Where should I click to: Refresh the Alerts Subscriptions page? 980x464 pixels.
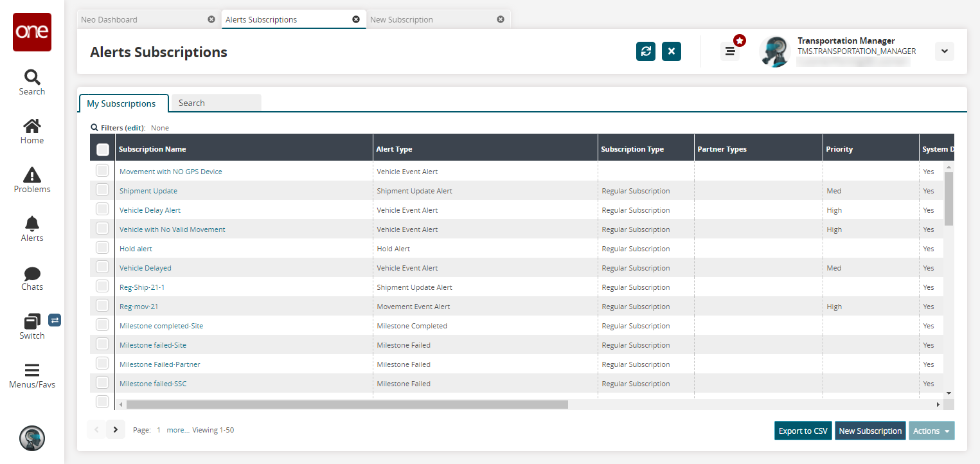(645, 51)
